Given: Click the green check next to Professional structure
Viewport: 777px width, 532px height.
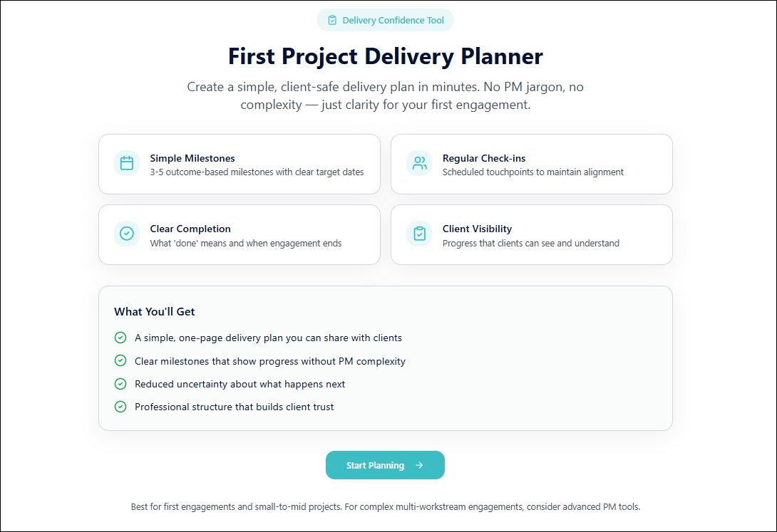Looking at the screenshot, I should click(120, 407).
